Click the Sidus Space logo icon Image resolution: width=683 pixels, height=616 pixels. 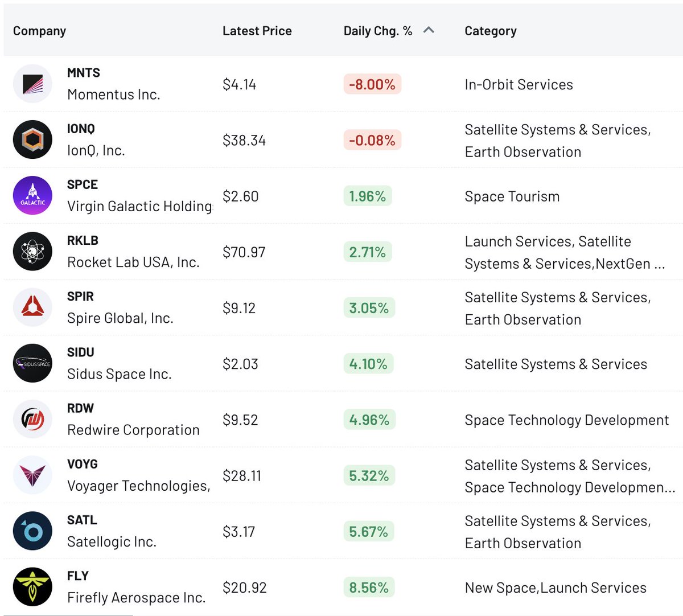pos(32,363)
